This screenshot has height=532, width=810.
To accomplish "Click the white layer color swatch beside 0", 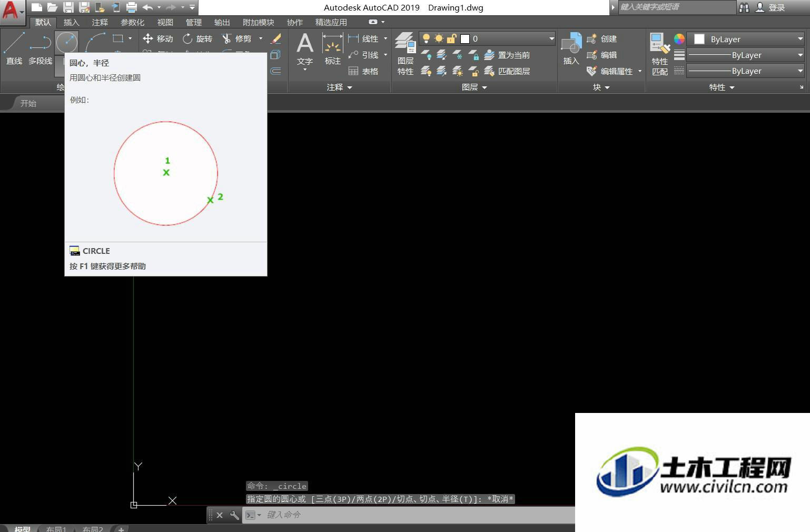I will (465, 38).
